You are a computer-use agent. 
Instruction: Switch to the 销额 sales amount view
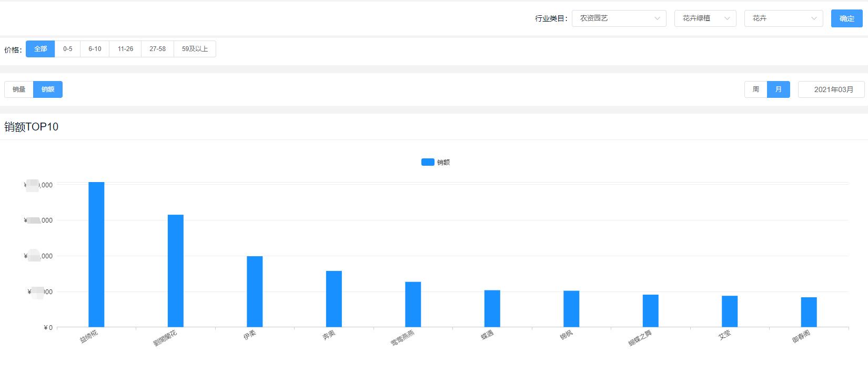point(48,89)
